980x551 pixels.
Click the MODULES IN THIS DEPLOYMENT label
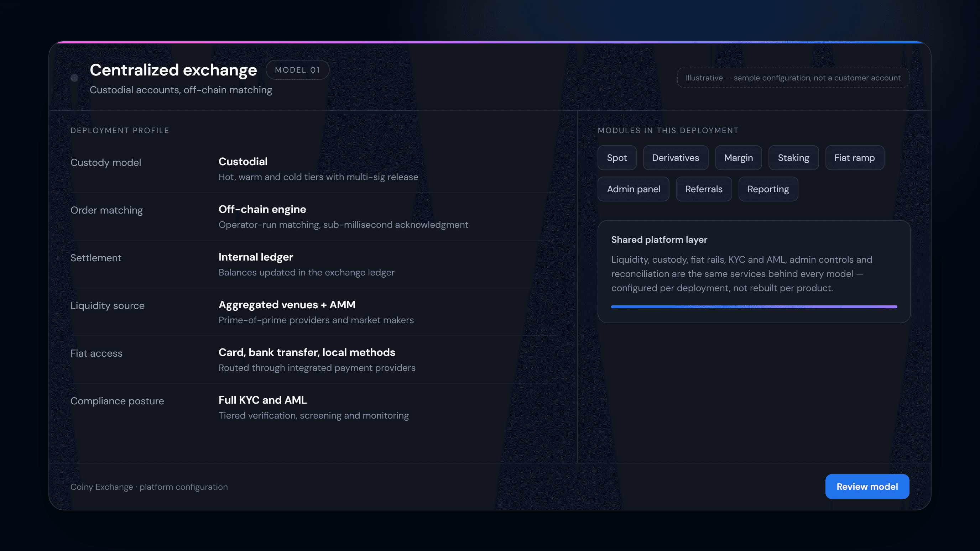pos(668,130)
